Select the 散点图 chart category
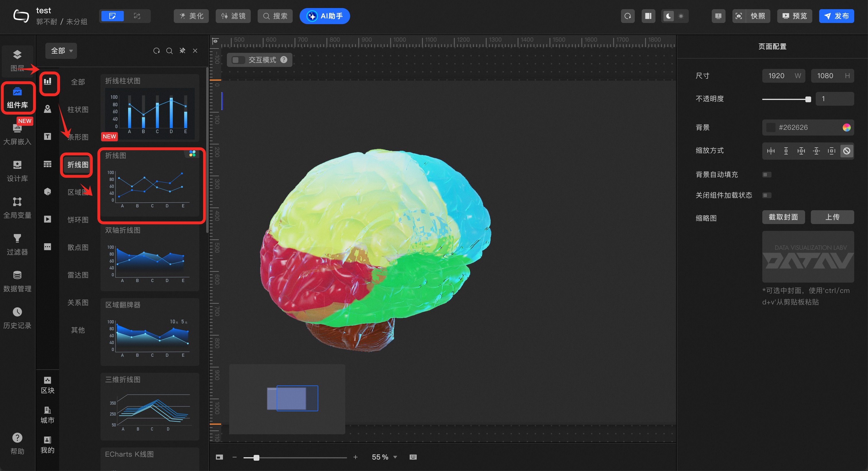 click(78, 247)
